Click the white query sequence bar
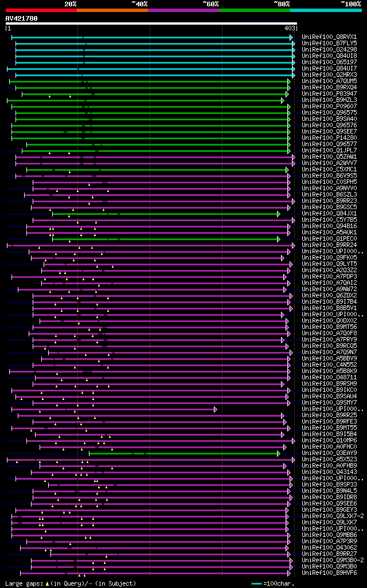The width and height of the screenshot is (367, 588). (x=151, y=23)
